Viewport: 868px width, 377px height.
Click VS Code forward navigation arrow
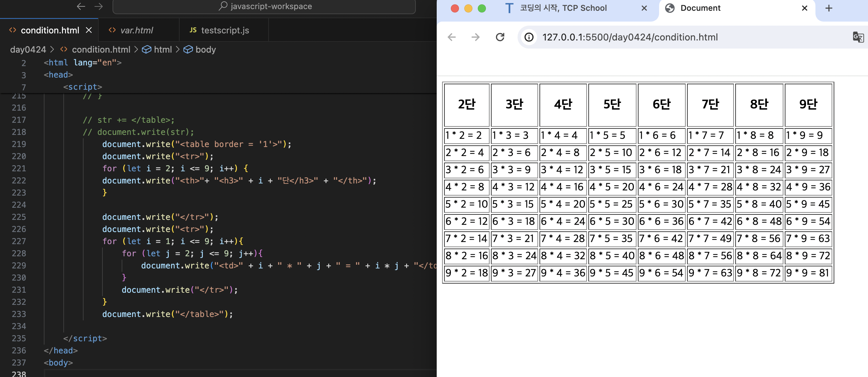(98, 6)
